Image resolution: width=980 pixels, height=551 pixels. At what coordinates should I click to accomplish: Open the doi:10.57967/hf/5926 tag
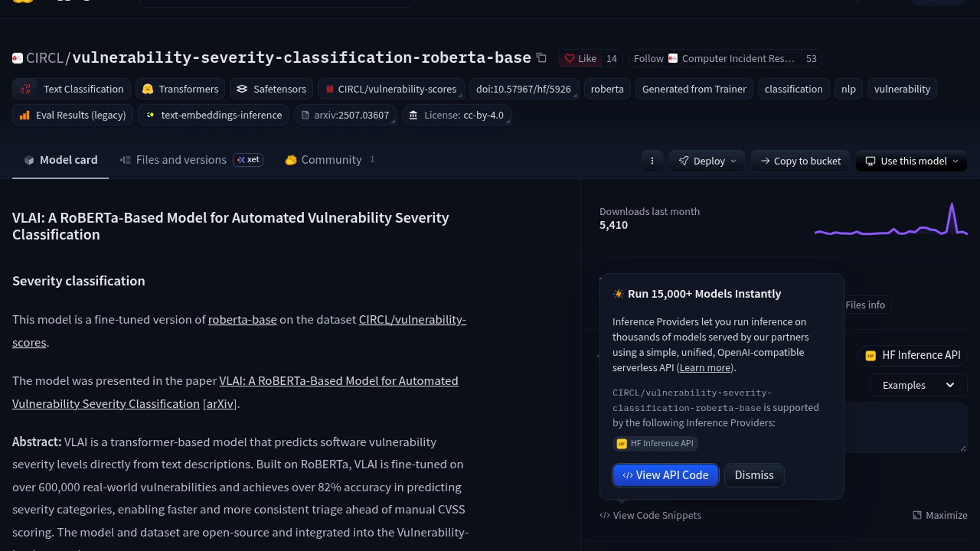[x=524, y=89]
